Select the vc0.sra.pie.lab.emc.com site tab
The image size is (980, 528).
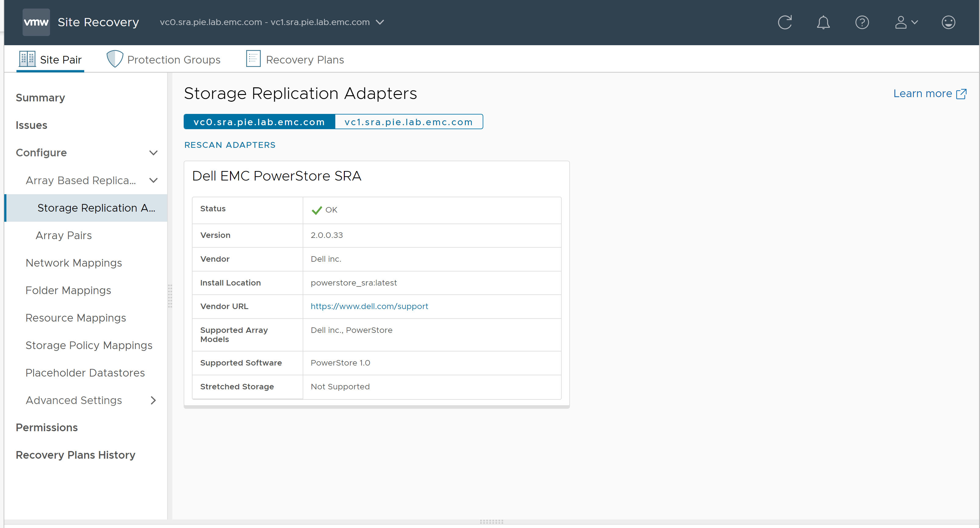[x=259, y=122]
